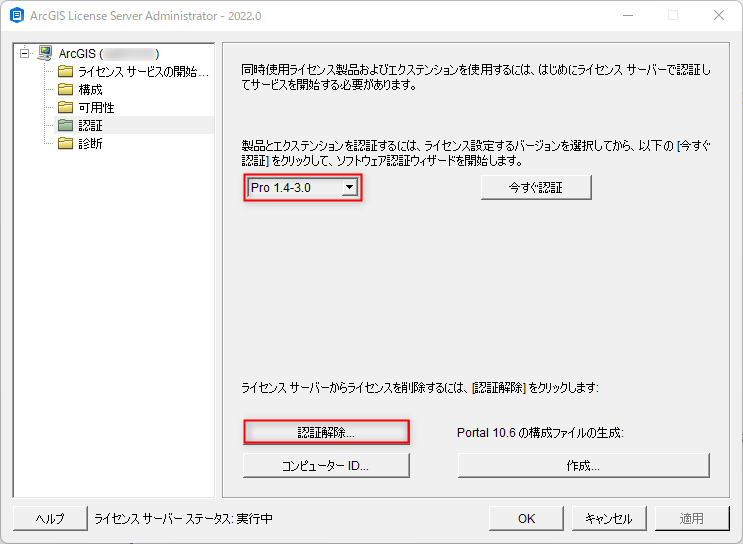Close the License Server Administrator window
This screenshot has height=544, width=743.
click(x=719, y=15)
